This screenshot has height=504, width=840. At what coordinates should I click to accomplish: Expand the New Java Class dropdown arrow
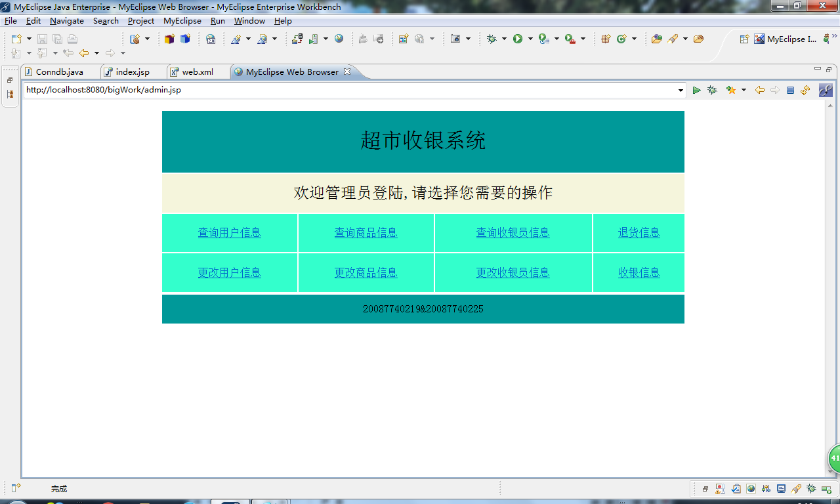pos(634,39)
